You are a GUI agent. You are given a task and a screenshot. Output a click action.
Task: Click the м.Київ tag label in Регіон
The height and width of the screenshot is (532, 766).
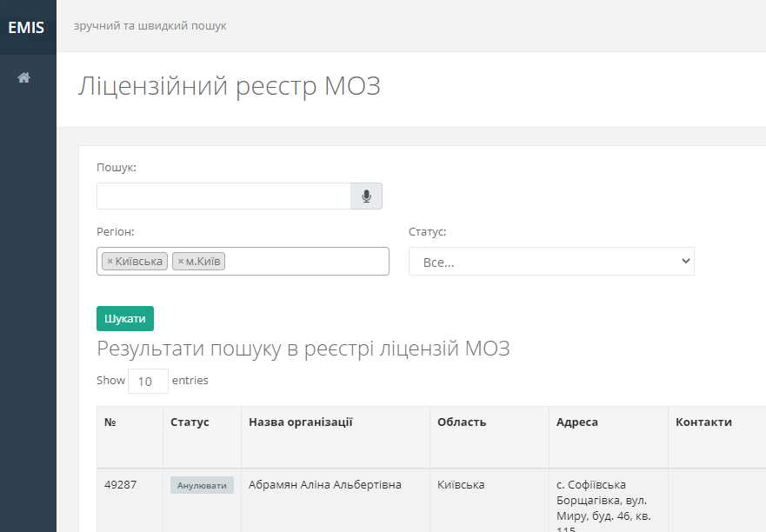pyautogui.click(x=203, y=262)
